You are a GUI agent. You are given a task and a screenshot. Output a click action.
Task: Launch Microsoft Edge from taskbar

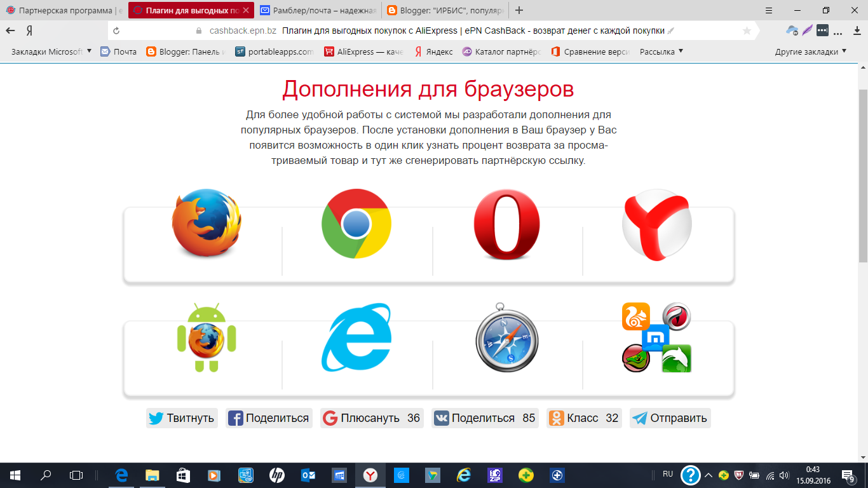click(x=121, y=475)
